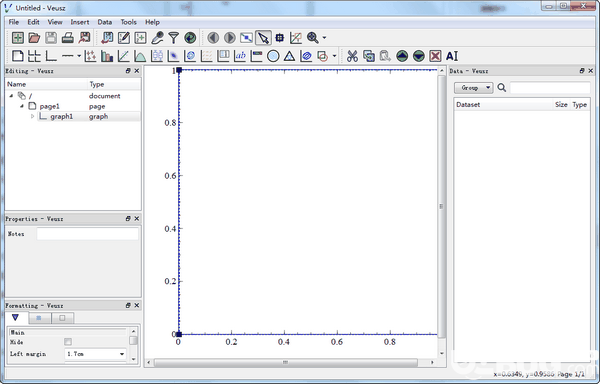The image size is (600, 384).
Task: Copy the selected widget
Action: coord(369,56)
